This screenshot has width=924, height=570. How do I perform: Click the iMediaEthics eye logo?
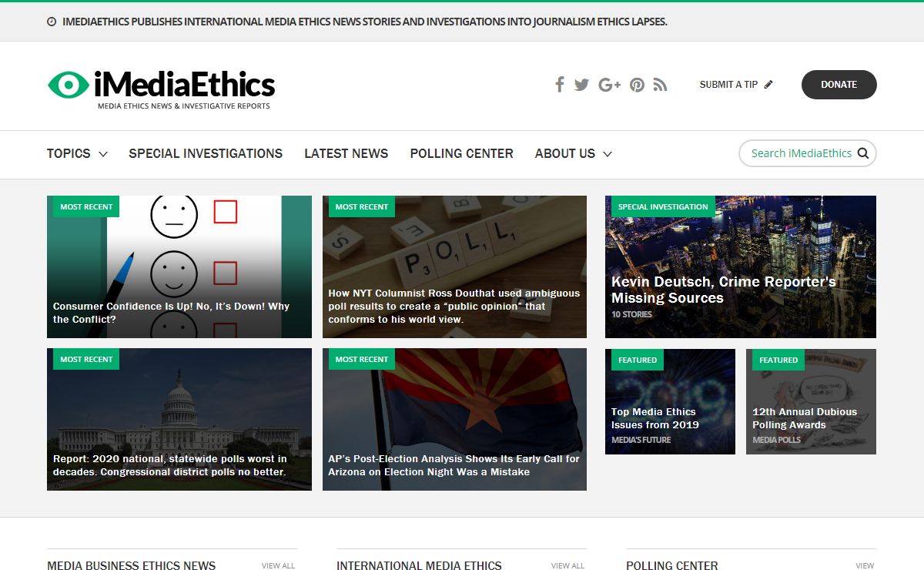point(68,85)
